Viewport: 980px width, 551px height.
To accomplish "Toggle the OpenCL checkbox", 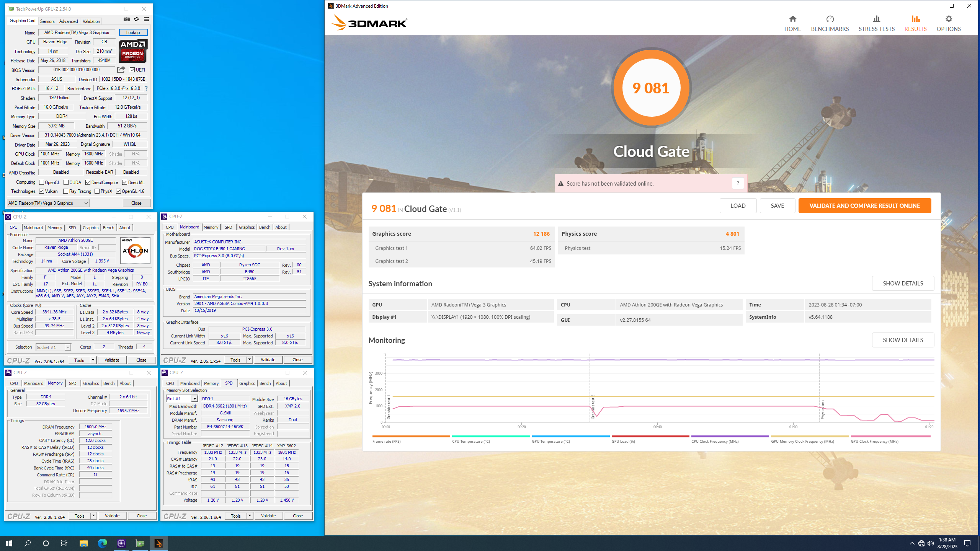I will point(41,183).
